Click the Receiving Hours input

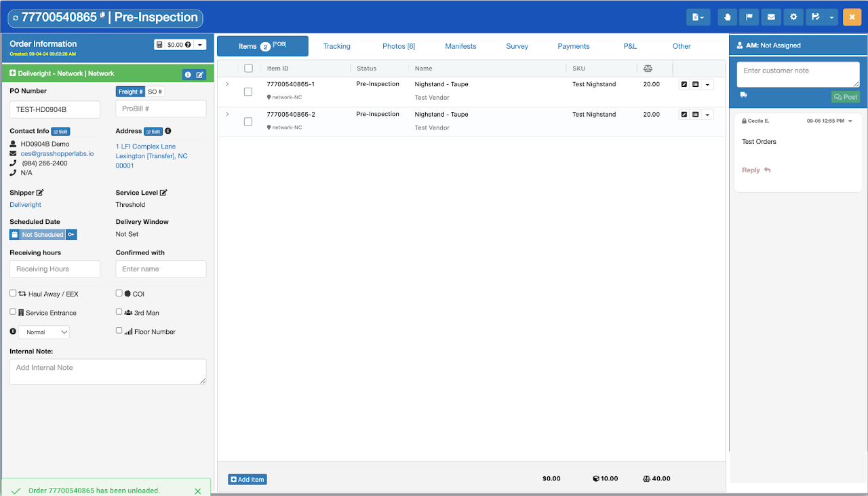(55, 269)
